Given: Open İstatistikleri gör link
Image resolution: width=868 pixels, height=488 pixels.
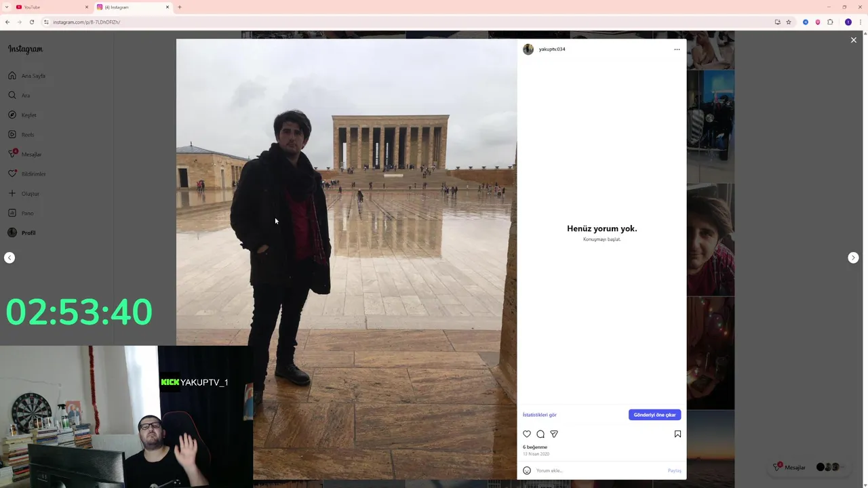Looking at the screenshot, I should tap(540, 415).
